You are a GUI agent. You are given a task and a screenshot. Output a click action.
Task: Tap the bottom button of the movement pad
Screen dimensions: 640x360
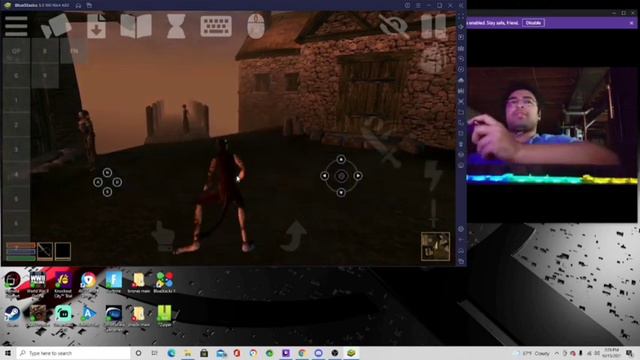pyautogui.click(x=107, y=191)
